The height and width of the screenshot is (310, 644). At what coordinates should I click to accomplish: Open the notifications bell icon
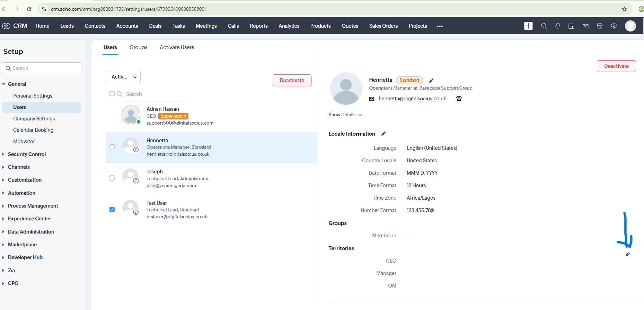[x=558, y=26]
